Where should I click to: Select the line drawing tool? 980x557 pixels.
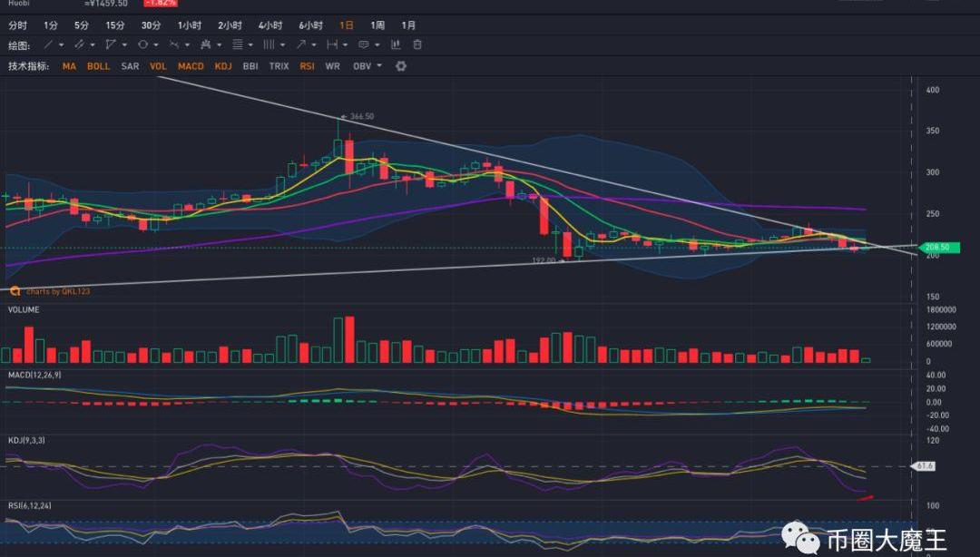[47, 44]
